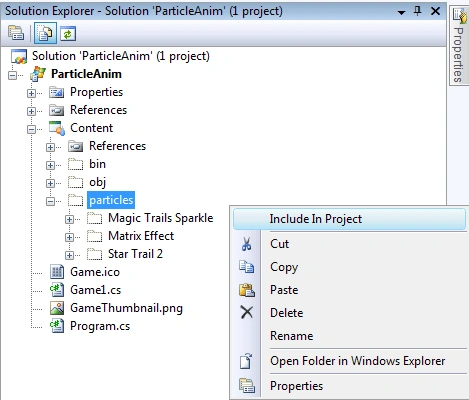Expand References under Content
Image resolution: width=469 pixels, height=400 pixels.
point(50,147)
